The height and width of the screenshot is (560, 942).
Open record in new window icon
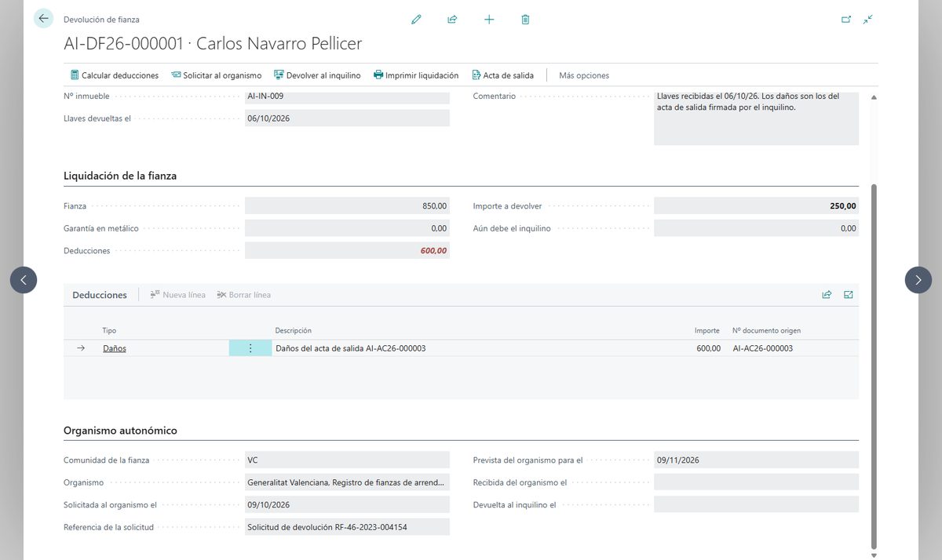tap(846, 19)
